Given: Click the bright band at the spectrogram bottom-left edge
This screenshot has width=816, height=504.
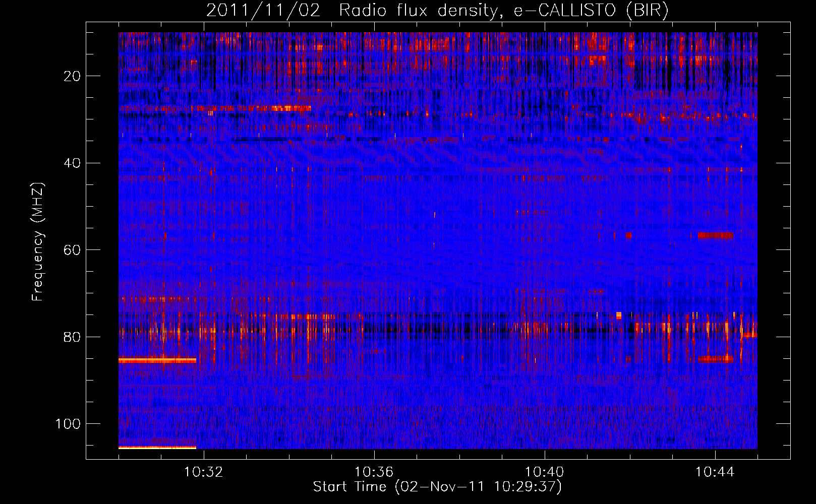Looking at the screenshot, I should [x=157, y=447].
